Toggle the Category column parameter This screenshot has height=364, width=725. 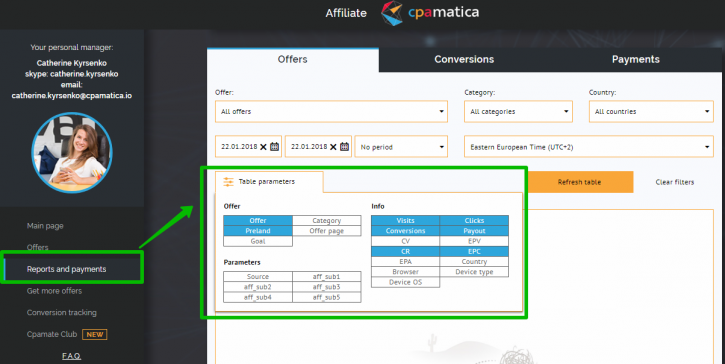coord(326,221)
